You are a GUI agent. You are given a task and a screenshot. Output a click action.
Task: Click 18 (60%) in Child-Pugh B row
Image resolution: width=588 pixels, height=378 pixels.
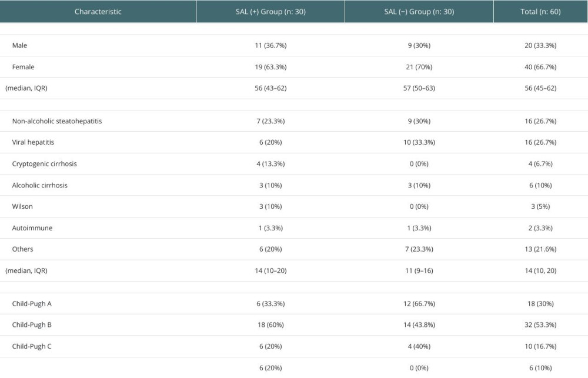click(270, 325)
